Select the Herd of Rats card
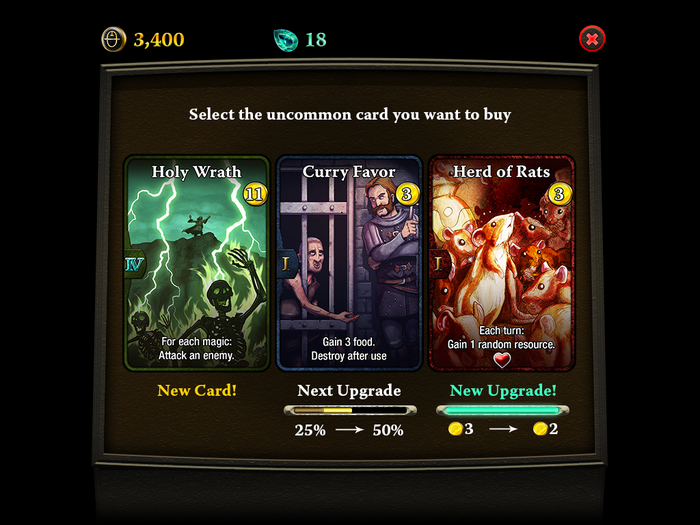This screenshot has height=525, width=700. 502,263
